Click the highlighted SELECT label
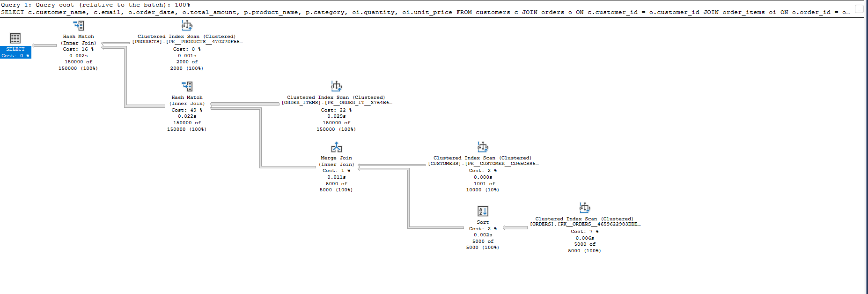The image size is (868, 294). click(15, 49)
